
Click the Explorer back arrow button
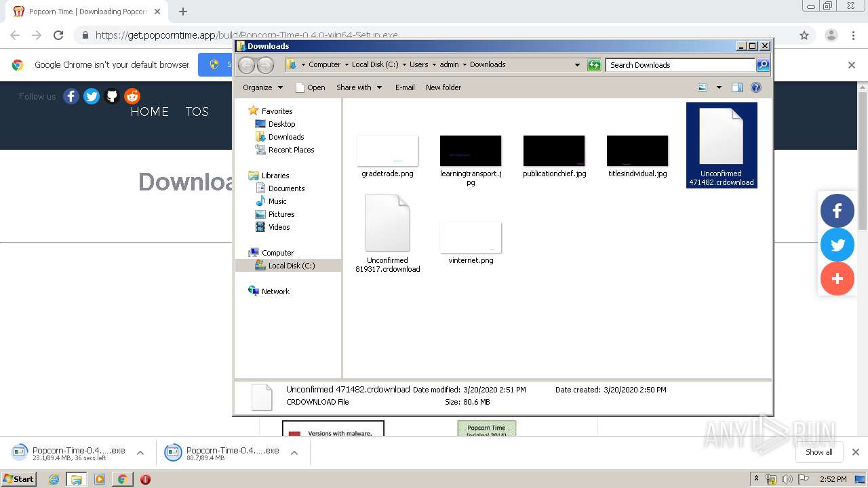pos(246,65)
